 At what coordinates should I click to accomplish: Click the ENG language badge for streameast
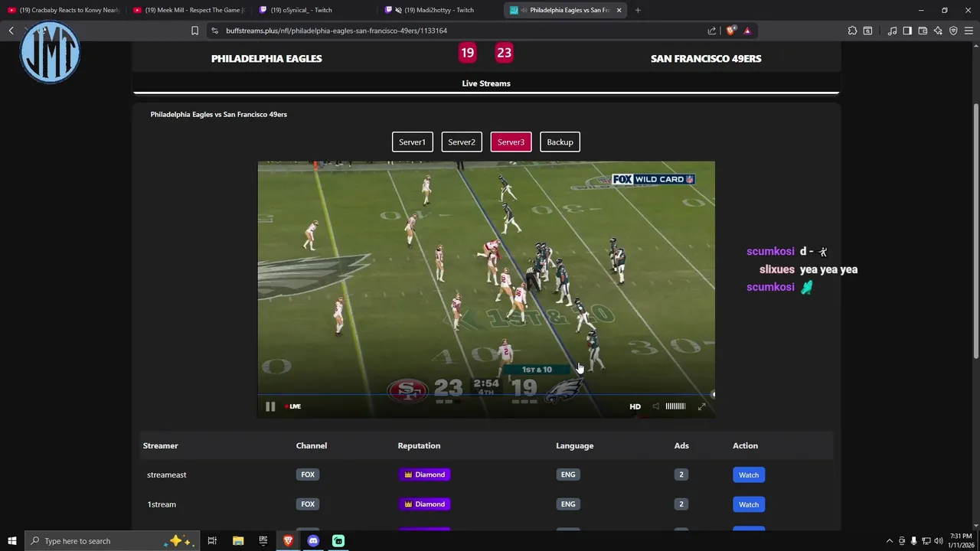(568, 474)
